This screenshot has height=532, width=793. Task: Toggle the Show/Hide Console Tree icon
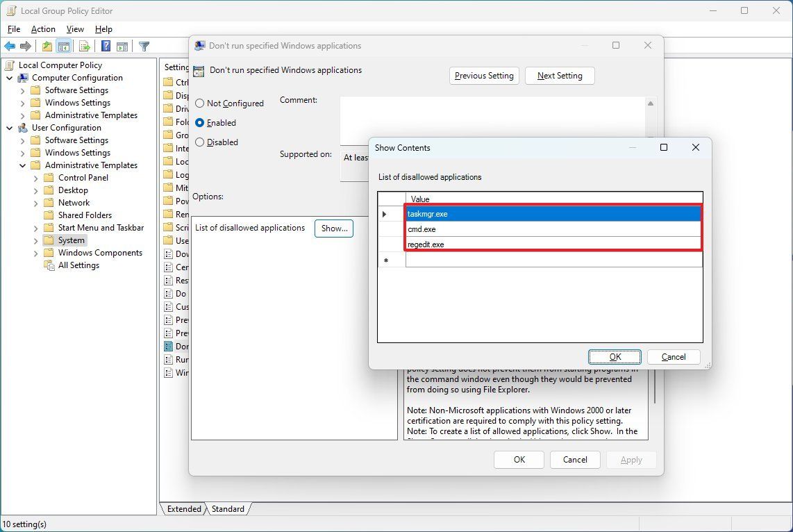pos(63,46)
